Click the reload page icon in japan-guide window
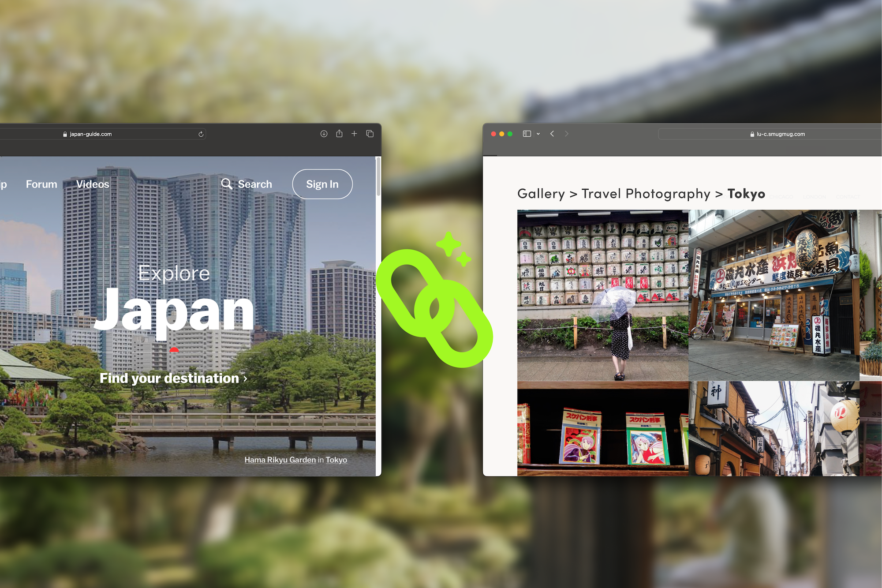The height and width of the screenshot is (588, 882). pyautogui.click(x=201, y=134)
